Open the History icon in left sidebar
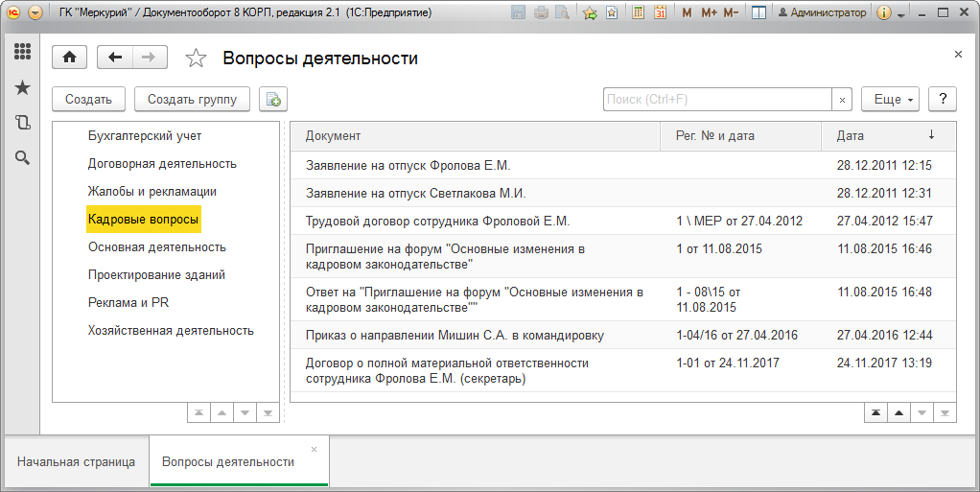Screen dimensions: 980x492 [22, 123]
